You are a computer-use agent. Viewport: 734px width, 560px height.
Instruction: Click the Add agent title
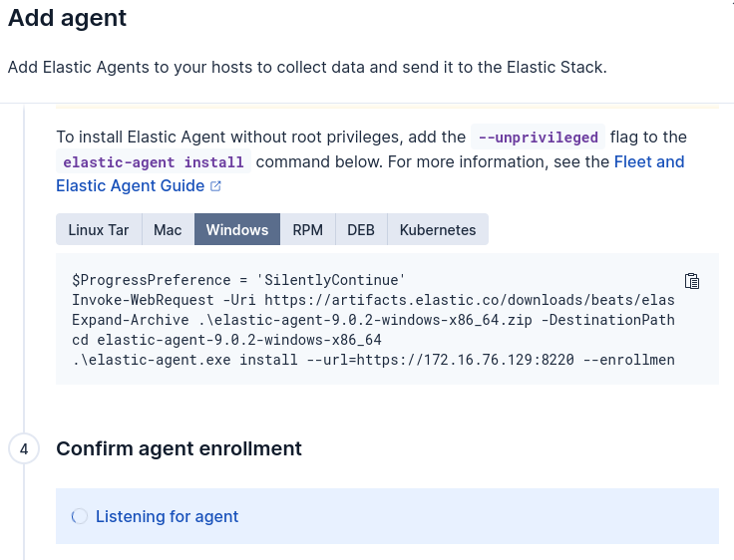[68, 18]
